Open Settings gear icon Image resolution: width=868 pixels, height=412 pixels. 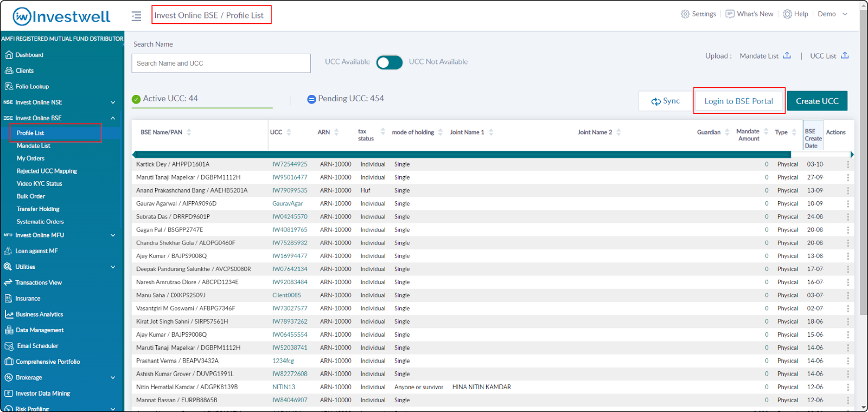tap(685, 14)
